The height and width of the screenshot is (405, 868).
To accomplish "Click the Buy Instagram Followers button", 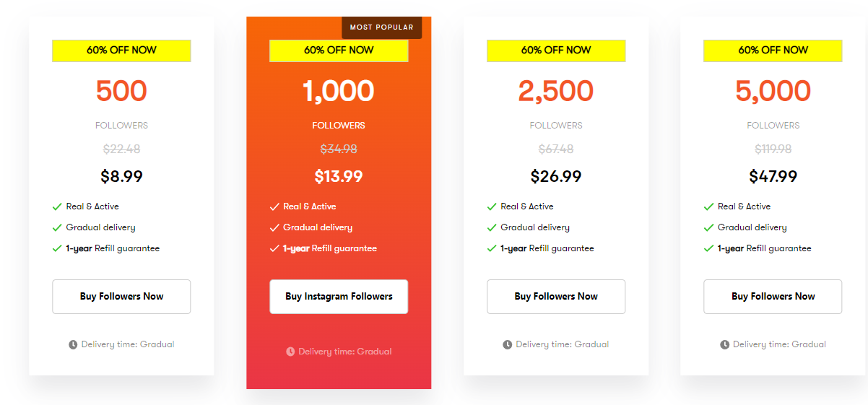I will 339,297.
